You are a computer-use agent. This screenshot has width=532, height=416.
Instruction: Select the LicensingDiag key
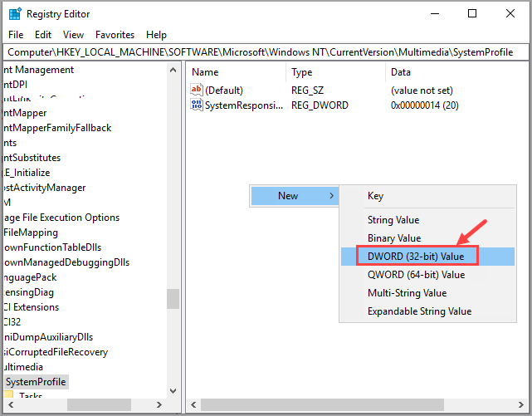(28, 292)
